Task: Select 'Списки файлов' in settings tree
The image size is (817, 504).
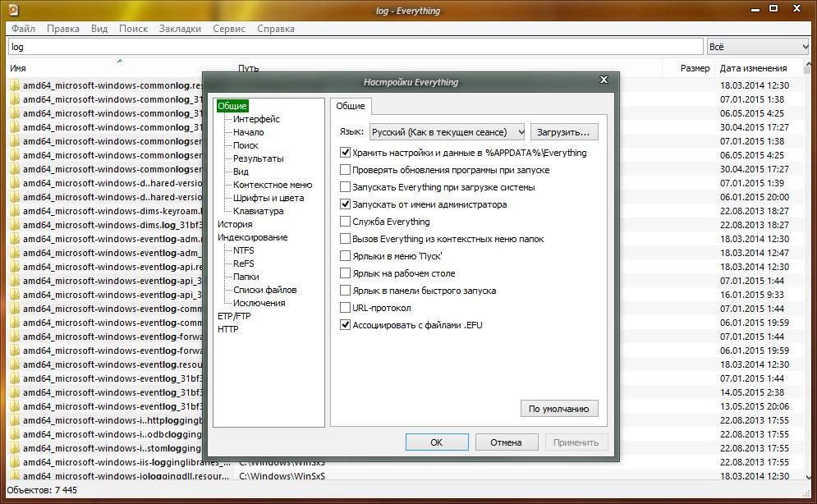Action: click(x=264, y=290)
